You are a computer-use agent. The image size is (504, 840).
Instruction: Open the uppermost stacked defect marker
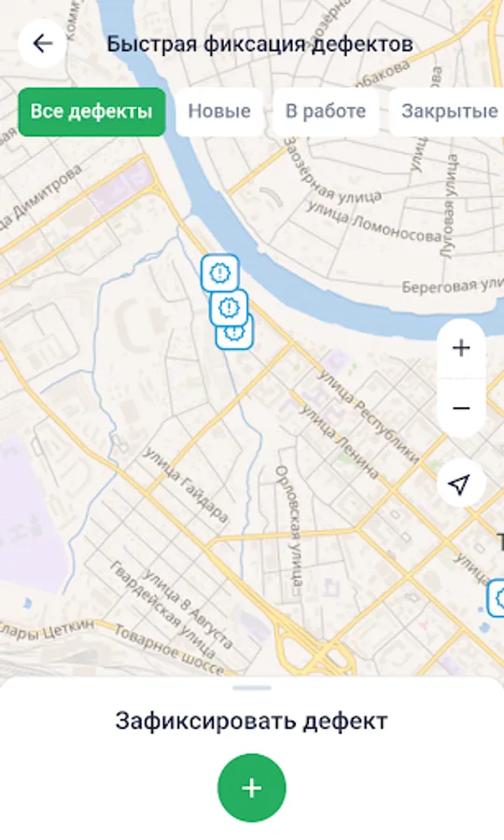tap(219, 273)
